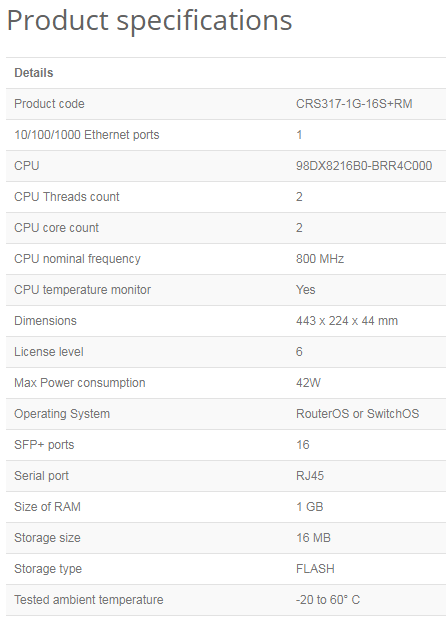446x617 pixels.
Task: Click the SFP+ ports label
Action: coord(44,445)
